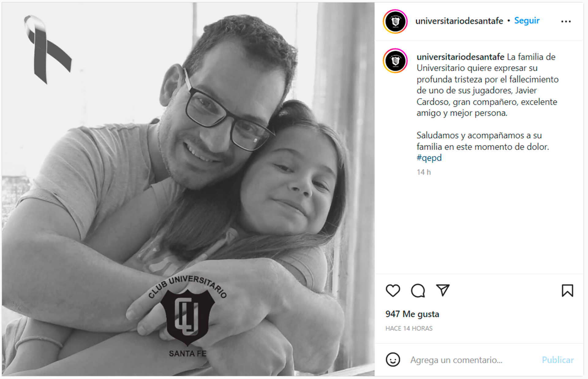The height and width of the screenshot is (379, 588).
Task: Save the post with the bookmark icon
Action: pyautogui.click(x=567, y=290)
